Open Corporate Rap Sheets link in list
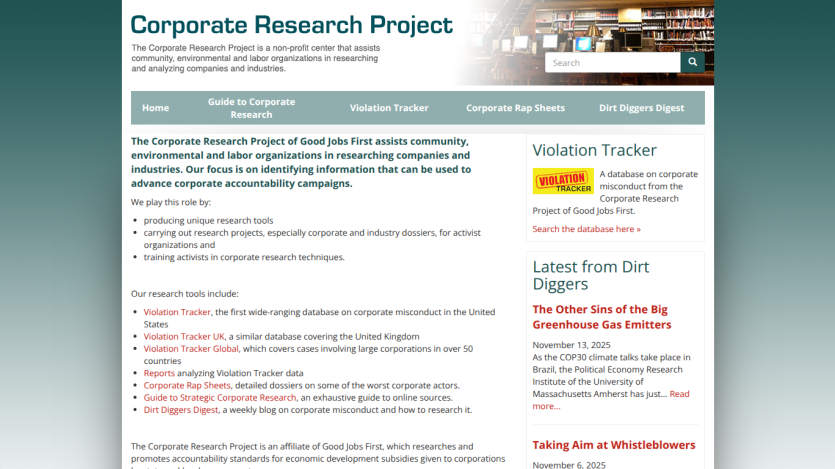 [187, 385]
